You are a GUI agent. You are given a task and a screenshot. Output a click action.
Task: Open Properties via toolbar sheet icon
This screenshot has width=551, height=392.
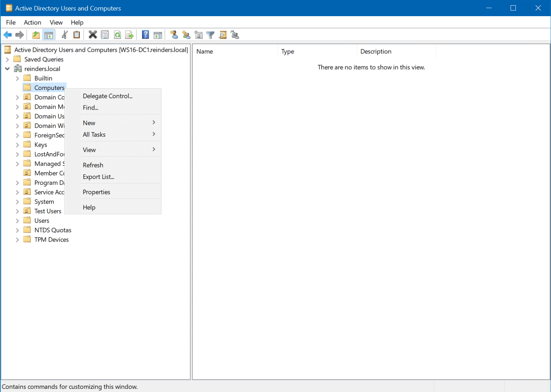105,35
